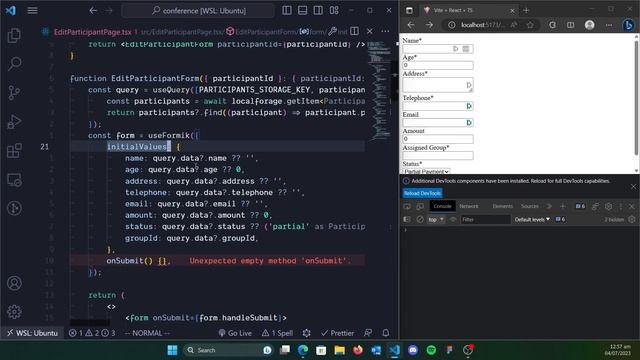Open the Status dropdown on the form
Image resolution: width=640 pixels, height=360 pixels.
click(x=426, y=171)
